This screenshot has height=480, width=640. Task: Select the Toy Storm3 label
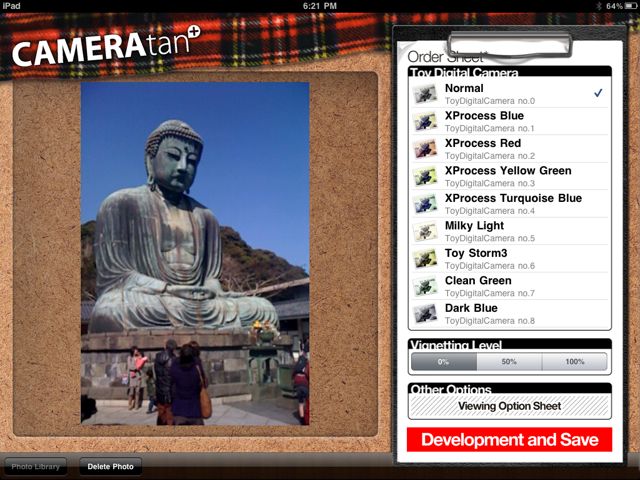click(x=476, y=253)
